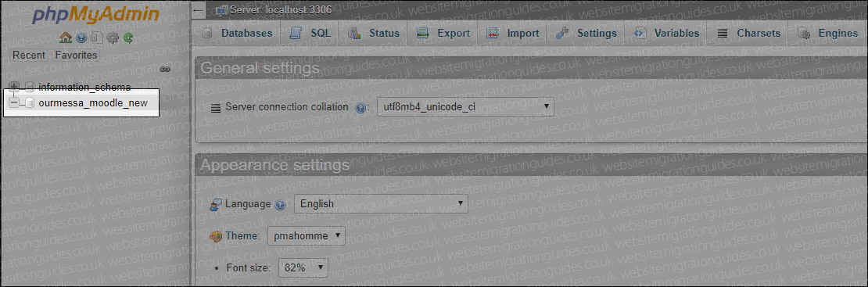Expand the information_schema database tree
This screenshot has width=868, height=287.
point(15,87)
